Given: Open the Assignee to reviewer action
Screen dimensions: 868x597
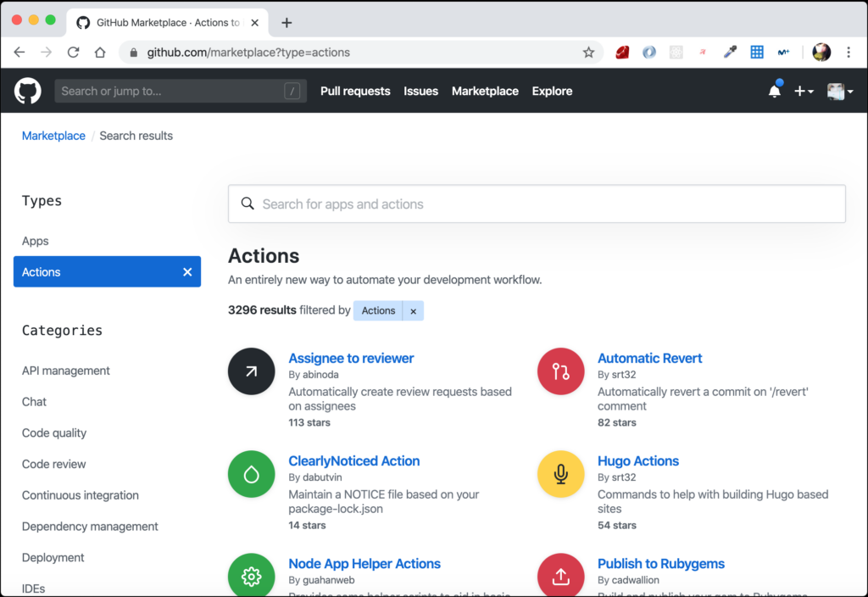Looking at the screenshot, I should coord(351,359).
